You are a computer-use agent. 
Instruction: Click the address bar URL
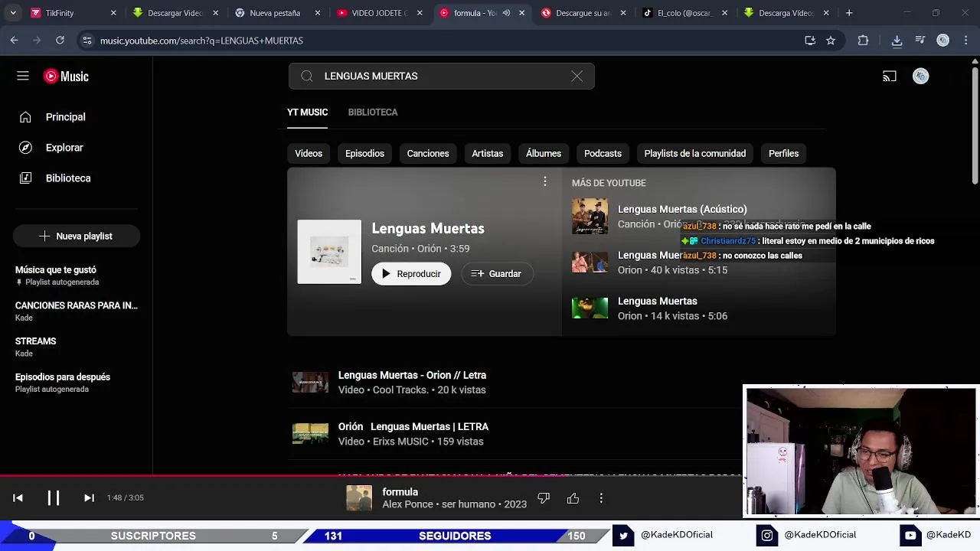[201, 41]
